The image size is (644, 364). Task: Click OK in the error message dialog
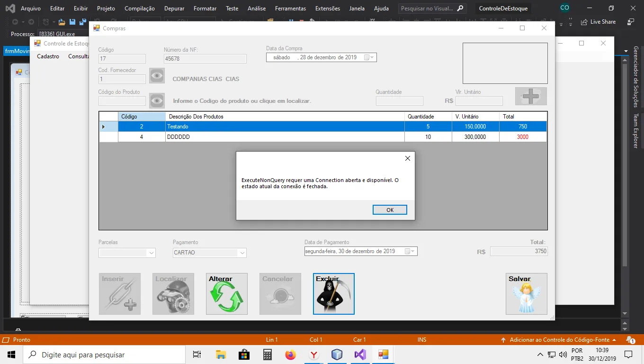click(x=390, y=210)
